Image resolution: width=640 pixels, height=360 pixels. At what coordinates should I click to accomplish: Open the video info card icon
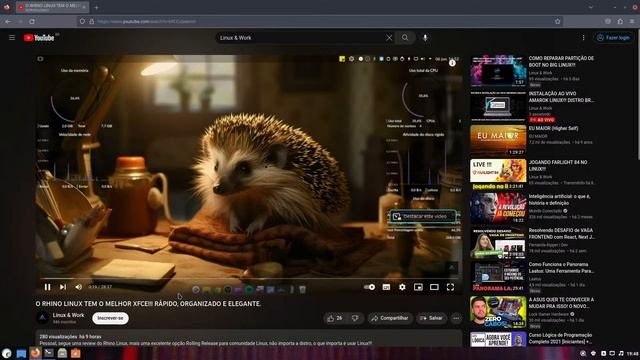click(452, 63)
